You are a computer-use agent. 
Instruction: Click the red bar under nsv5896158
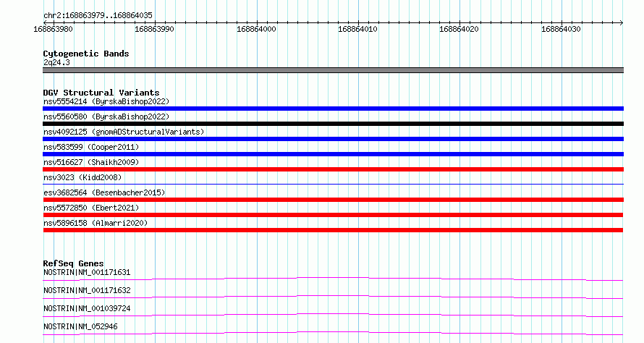tap(333, 230)
